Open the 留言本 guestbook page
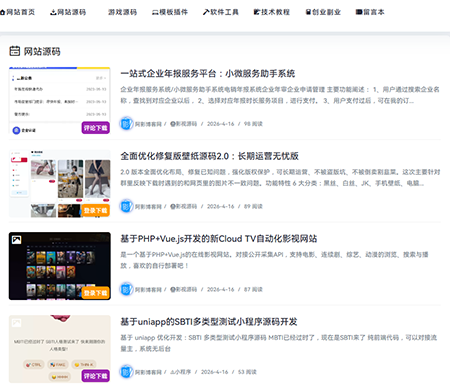 [x=370, y=12]
